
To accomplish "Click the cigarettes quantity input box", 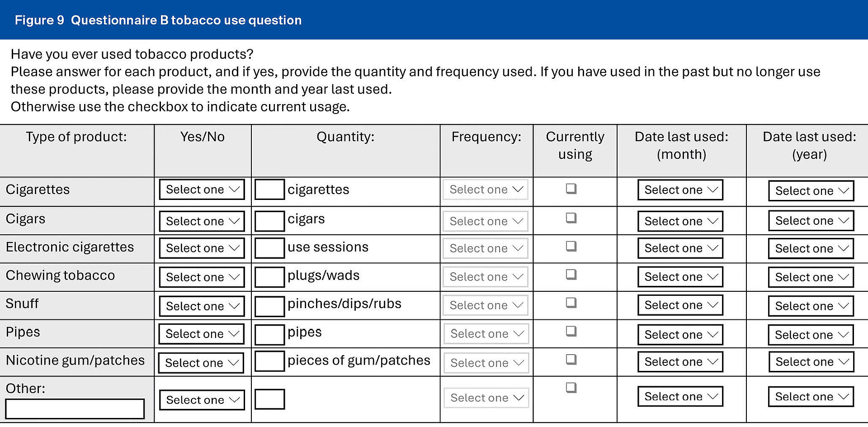I will [269, 190].
